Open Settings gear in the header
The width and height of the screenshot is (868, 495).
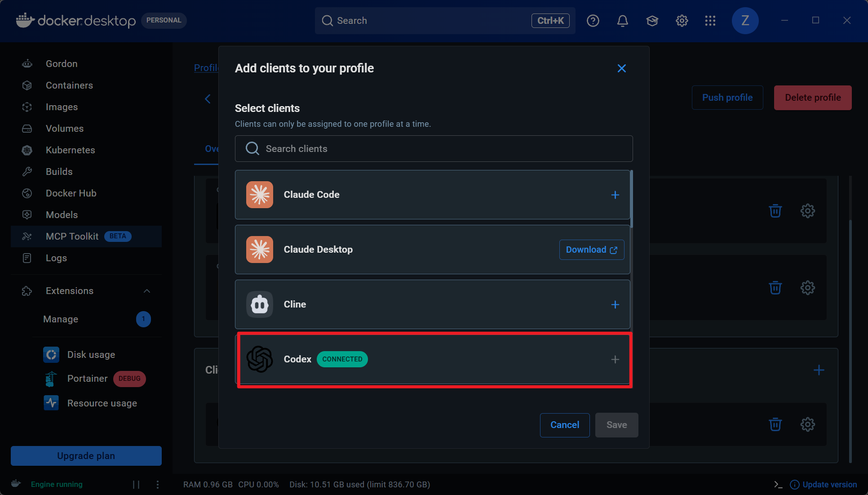682,21
